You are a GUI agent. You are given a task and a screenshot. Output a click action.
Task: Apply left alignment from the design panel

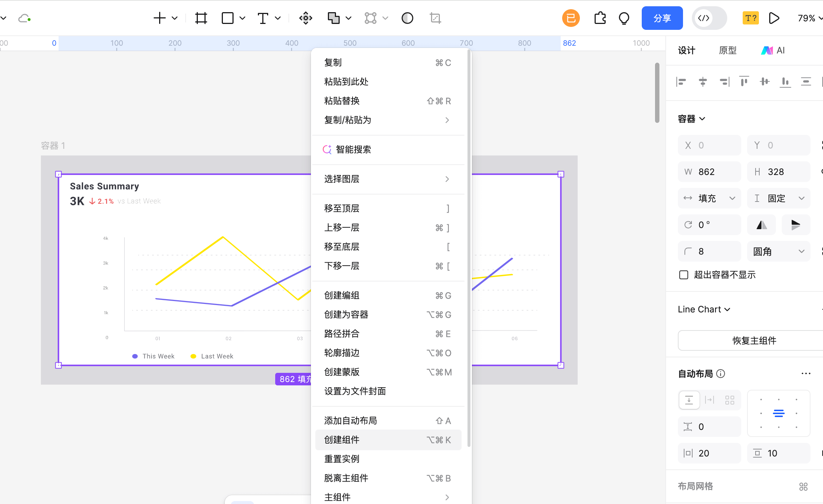click(x=681, y=81)
